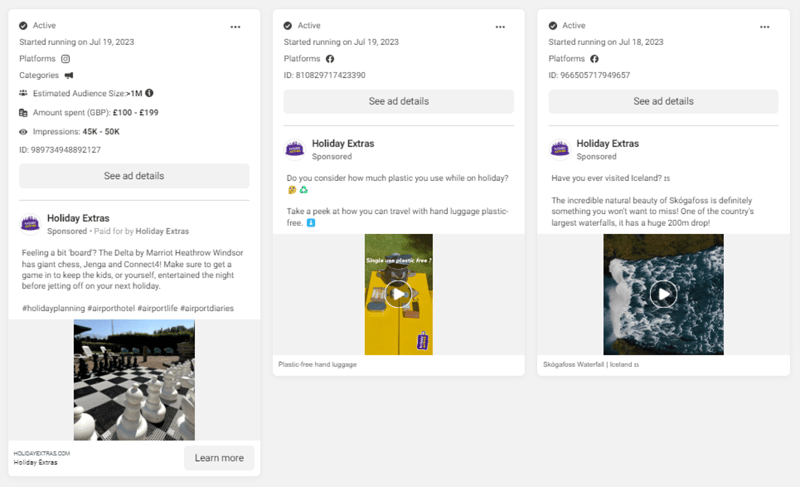Image resolution: width=800 pixels, height=487 pixels.
Task: Click the 'Do you consider how much plastic' ad text
Action: click(397, 178)
